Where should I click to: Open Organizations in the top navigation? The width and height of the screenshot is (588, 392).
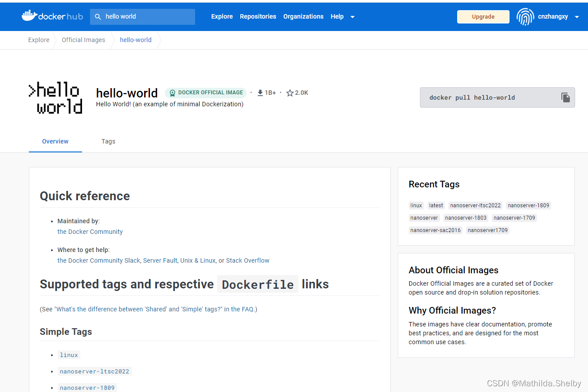pyautogui.click(x=303, y=16)
